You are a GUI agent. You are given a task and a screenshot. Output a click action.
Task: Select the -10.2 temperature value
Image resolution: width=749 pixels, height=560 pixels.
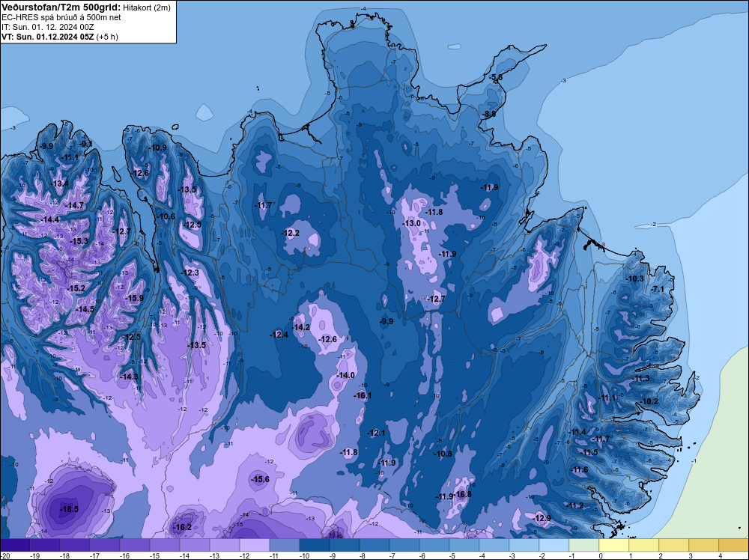(x=649, y=401)
